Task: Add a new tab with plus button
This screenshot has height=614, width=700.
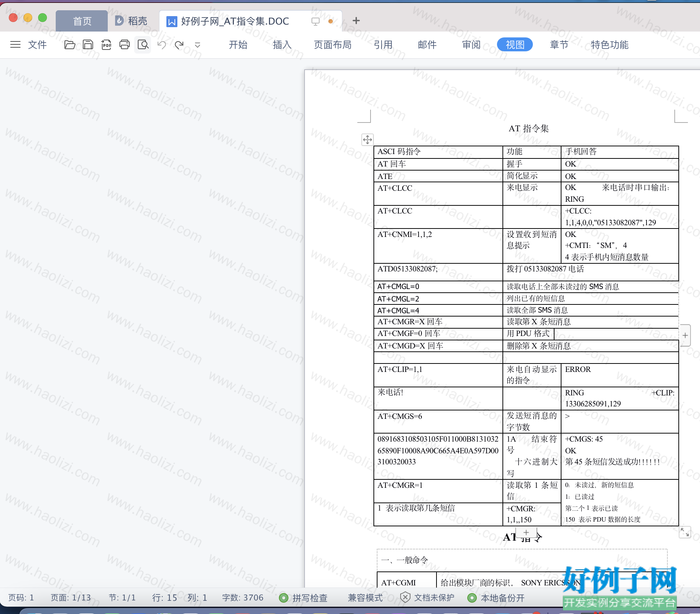Action: tap(356, 21)
